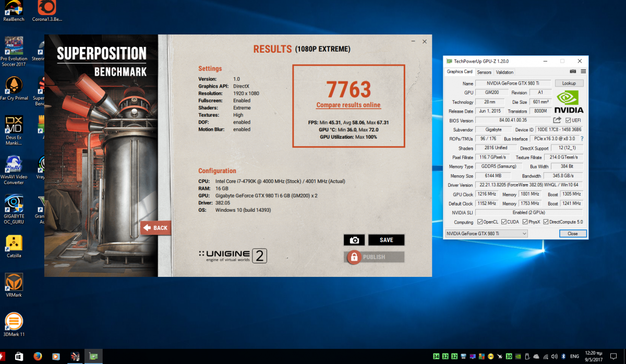Image resolution: width=626 pixels, height=364 pixels.
Task: Take a screenshot with Superposition camera button
Action: pyautogui.click(x=354, y=240)
